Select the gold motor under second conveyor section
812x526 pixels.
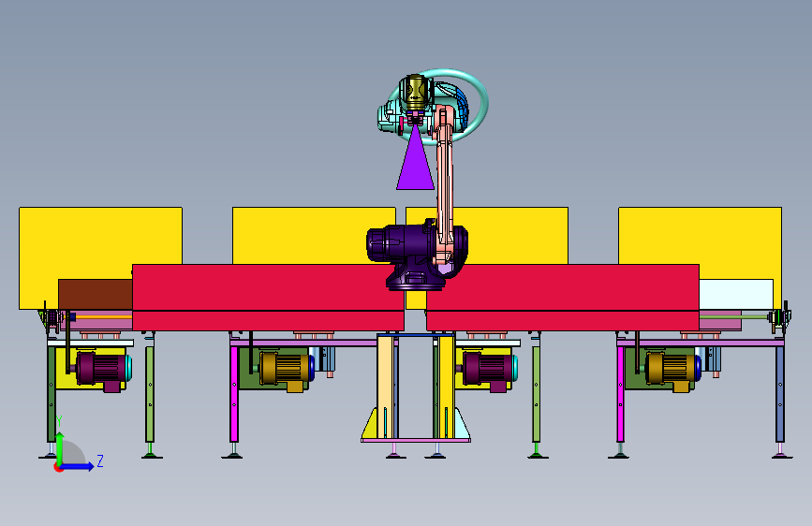286,370
